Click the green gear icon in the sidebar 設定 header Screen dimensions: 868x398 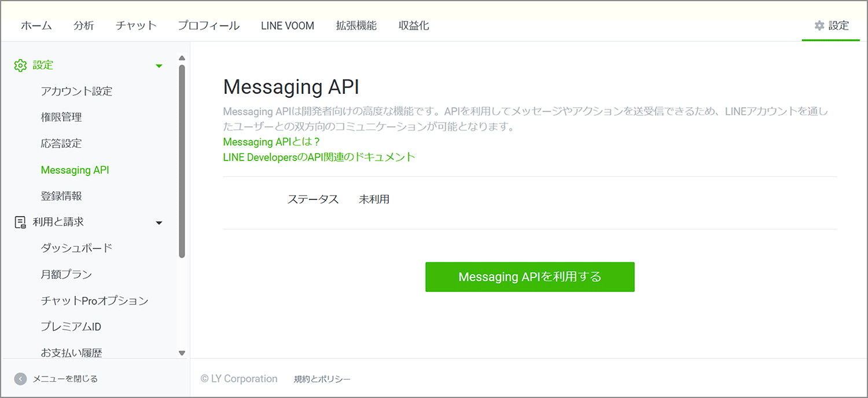(x=20, y=65)
